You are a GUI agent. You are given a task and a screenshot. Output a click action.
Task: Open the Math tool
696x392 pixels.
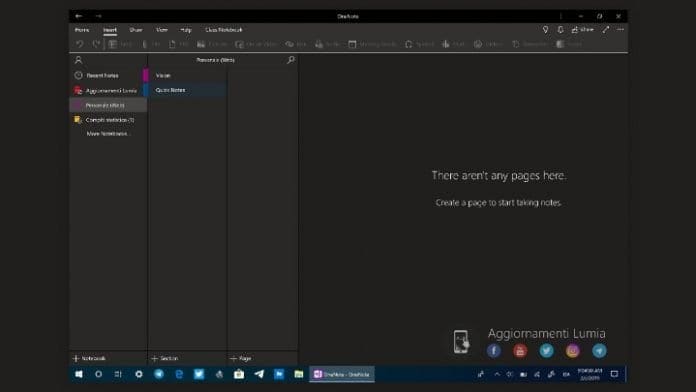[x=453, y=44]
